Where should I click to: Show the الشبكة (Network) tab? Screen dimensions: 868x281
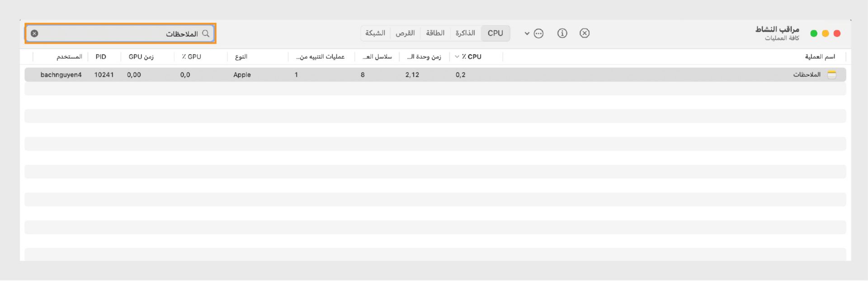[375, 33]
